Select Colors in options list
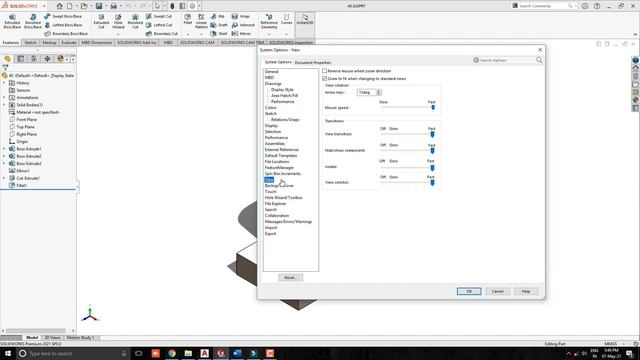 pyautogui.click(x=271, y=108)
